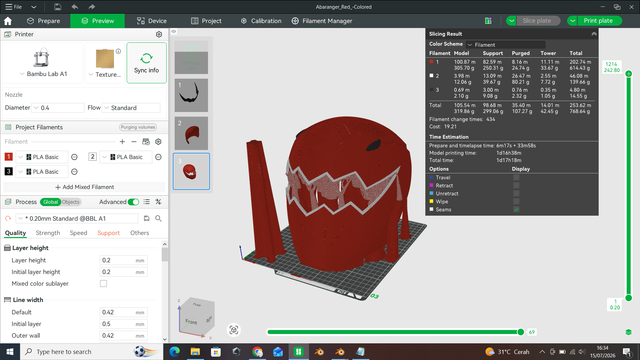Click filament 3 black color swatch
Viewport: 640px width, 360px height.
pyautogui.click(x=9, y=171)
